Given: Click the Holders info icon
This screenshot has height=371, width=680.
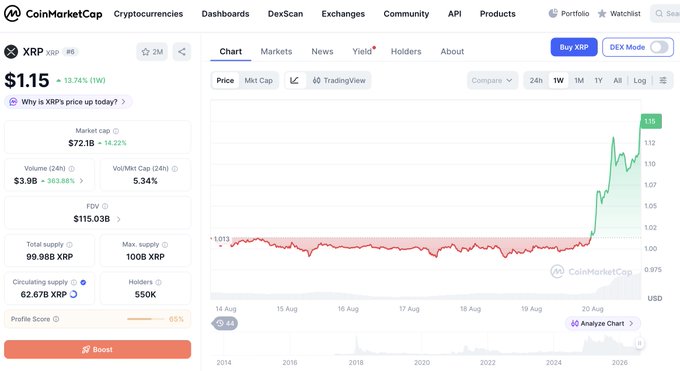Looking at the screenshot, I should point(158,282).
